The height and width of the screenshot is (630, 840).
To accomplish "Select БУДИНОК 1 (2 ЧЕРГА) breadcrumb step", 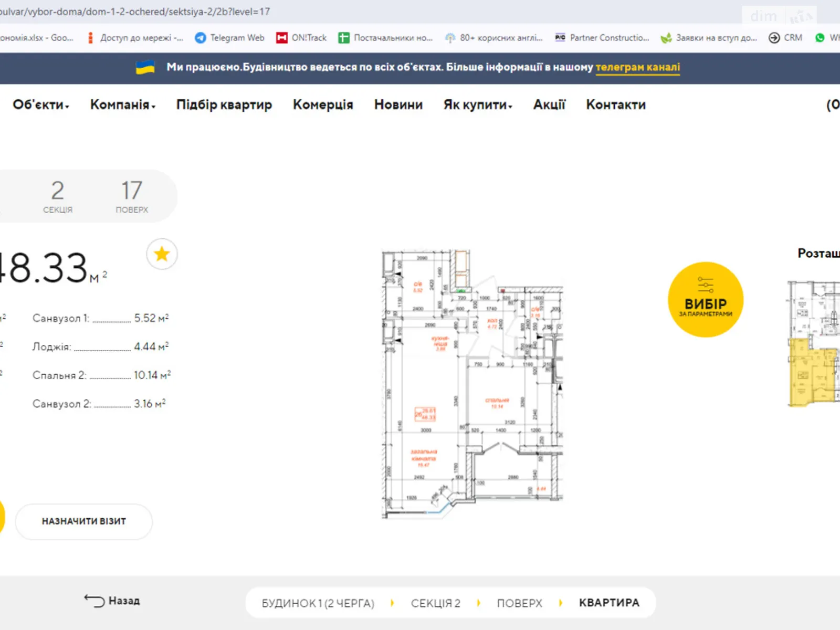I will 318,603.
